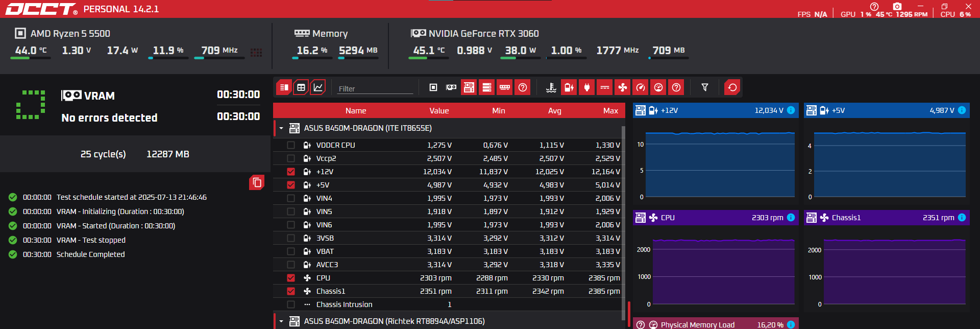Screen dimensions: 980x329
Task: Click the AMD Ryzen 5 5500 heading
Action: [x=70, y=34]
